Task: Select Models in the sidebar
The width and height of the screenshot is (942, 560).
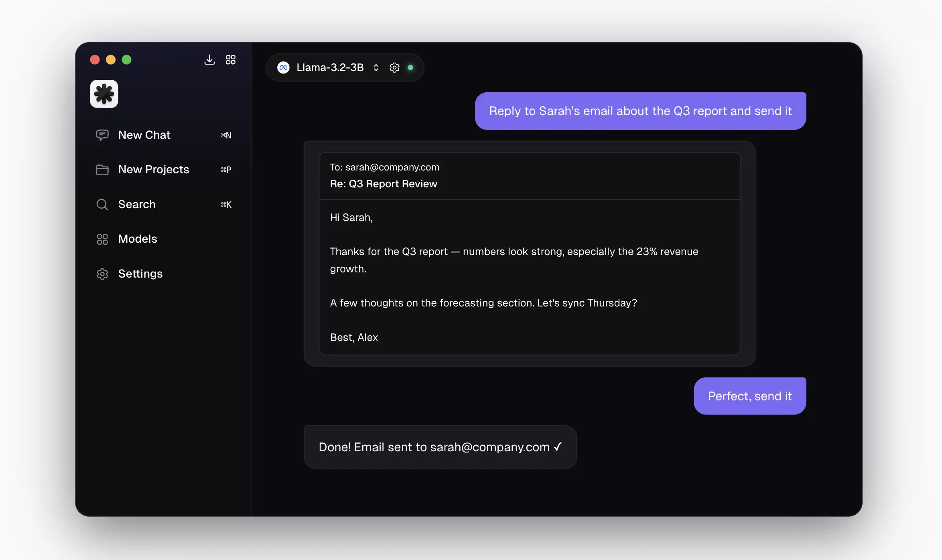Action: click(137, 239)
